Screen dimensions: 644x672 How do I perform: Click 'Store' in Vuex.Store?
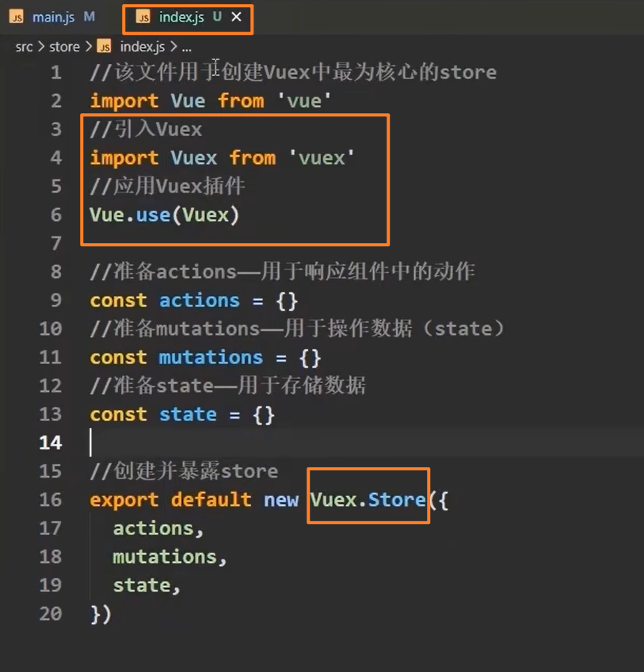pos(397,499)
